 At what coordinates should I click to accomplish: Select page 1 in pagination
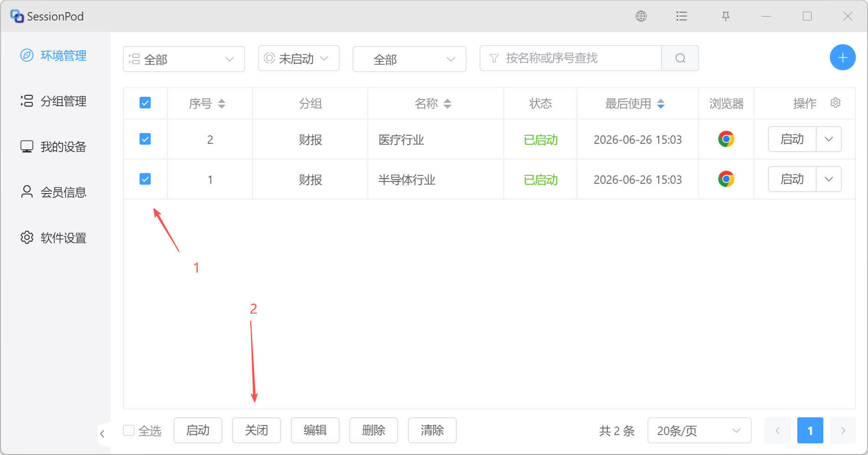tap(810, 430)
